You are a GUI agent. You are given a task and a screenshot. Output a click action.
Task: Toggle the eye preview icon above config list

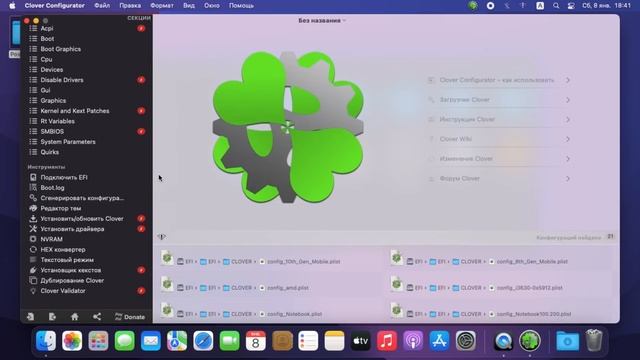point(162,237)
